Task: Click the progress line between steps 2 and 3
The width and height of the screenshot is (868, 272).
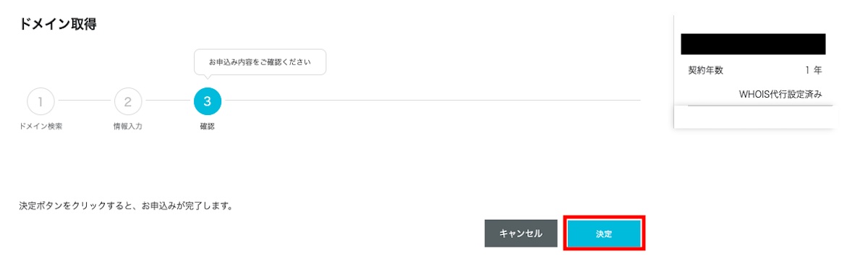Action: tap(168, 101)
